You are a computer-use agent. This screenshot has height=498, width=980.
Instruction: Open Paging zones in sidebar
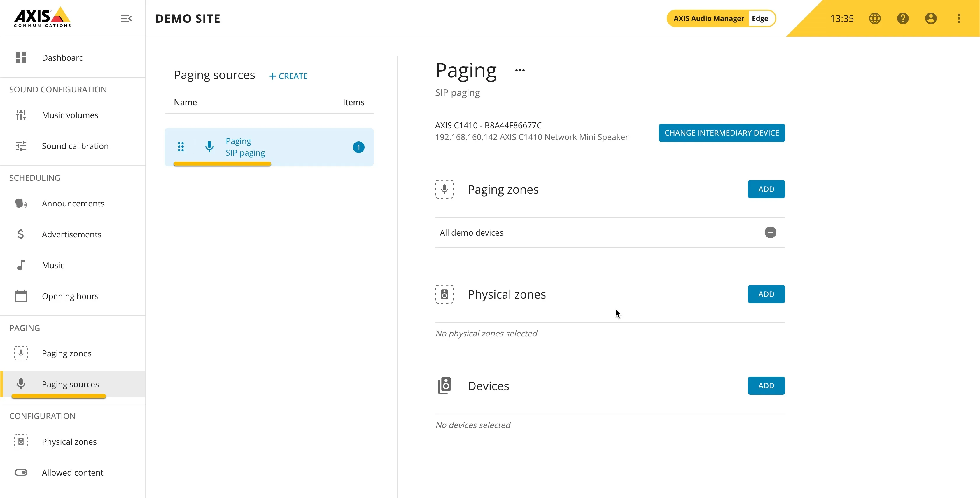pyautogui.click(x=73, y=353)
